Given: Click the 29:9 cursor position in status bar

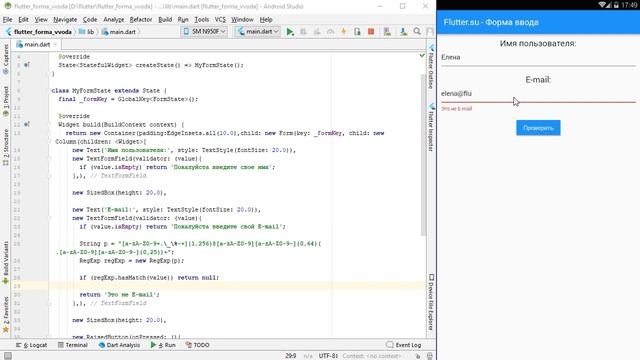Looking at the screenshot, I should (291, 356).
